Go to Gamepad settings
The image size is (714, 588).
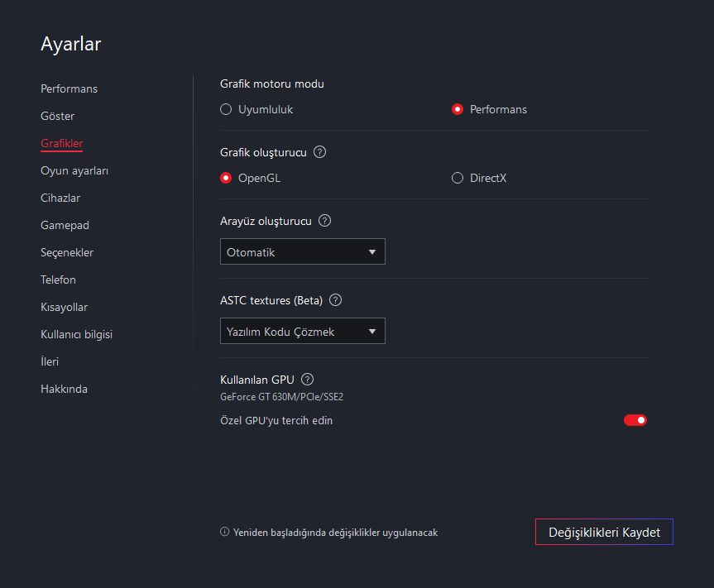[65, 225]
